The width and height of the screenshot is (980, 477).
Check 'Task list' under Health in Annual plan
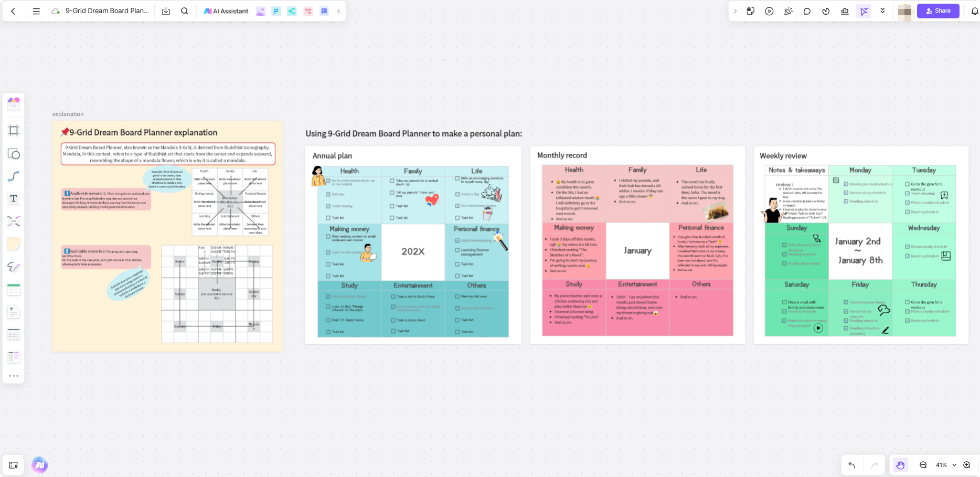(x=328, y=218)
